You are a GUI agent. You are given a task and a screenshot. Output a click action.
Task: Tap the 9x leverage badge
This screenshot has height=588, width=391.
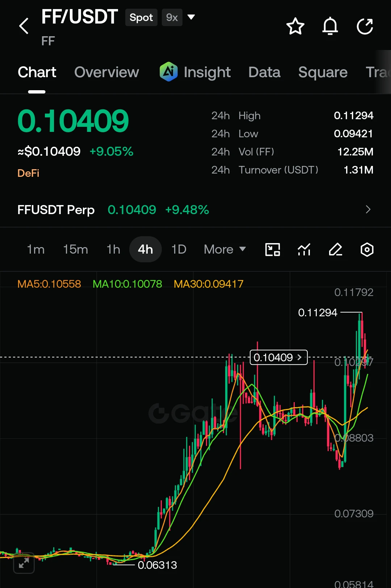(172, 17)
